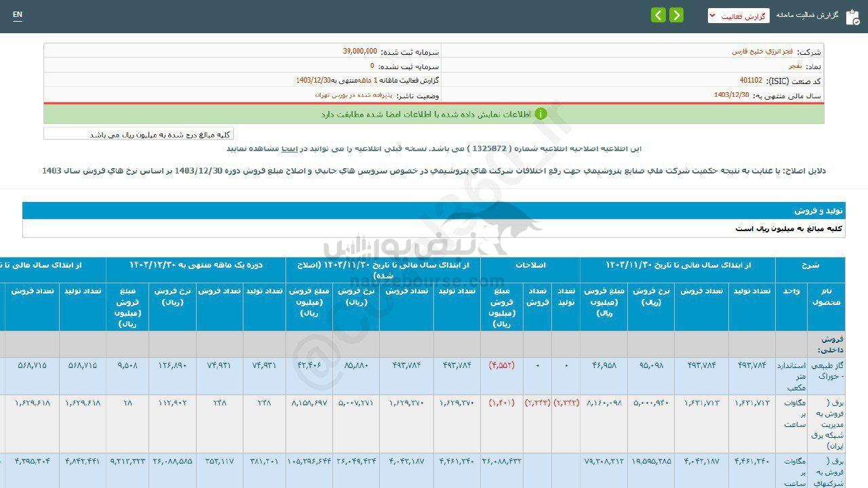Click the ISIC code 401102

point(751,81)
